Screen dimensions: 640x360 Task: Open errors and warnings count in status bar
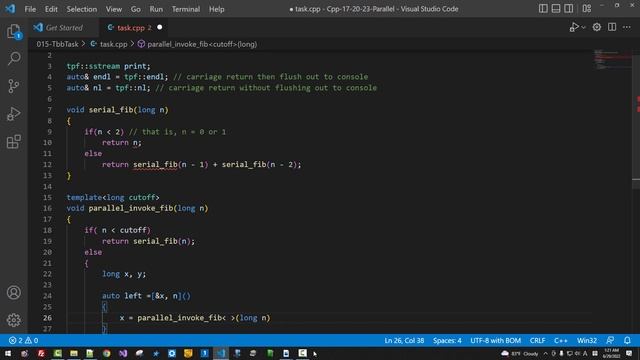pyautogui.click(x=23, y=340)
